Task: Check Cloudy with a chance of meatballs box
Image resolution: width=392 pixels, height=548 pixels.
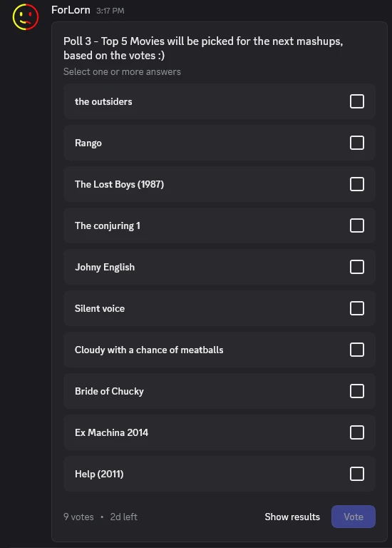Action: (357, 350)
